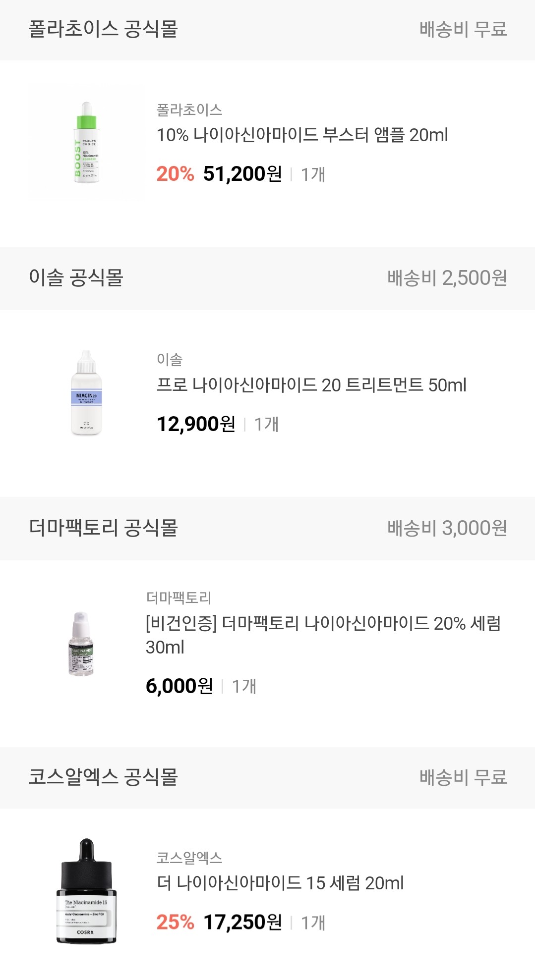
Task: Tap the 51,200원 discounted price
Action: (x=242, y=174)
